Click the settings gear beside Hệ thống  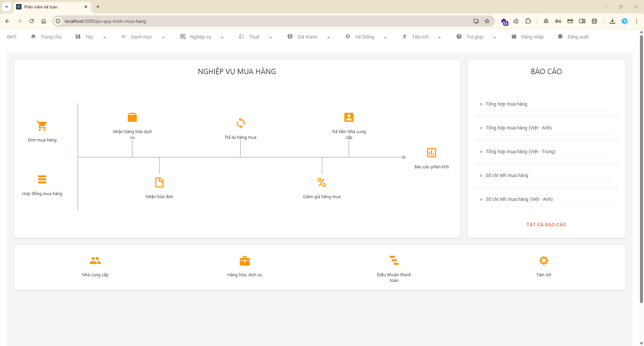coord(348,37)
